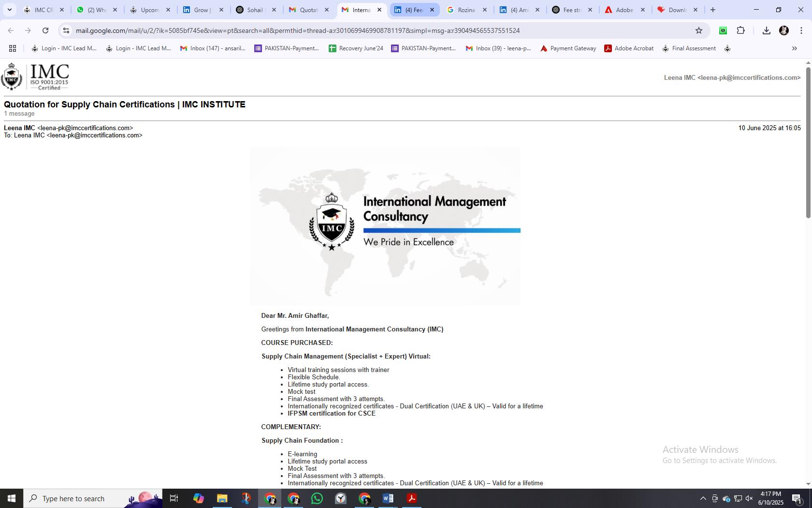Go forward using the browser forward arrow

click(28, 30)
